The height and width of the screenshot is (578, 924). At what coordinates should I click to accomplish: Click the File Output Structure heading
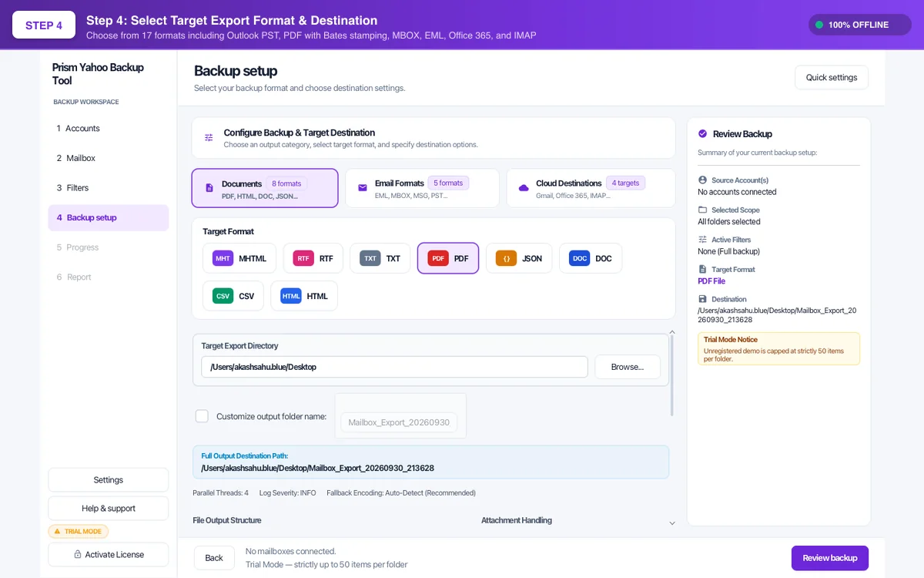[226, 520]
